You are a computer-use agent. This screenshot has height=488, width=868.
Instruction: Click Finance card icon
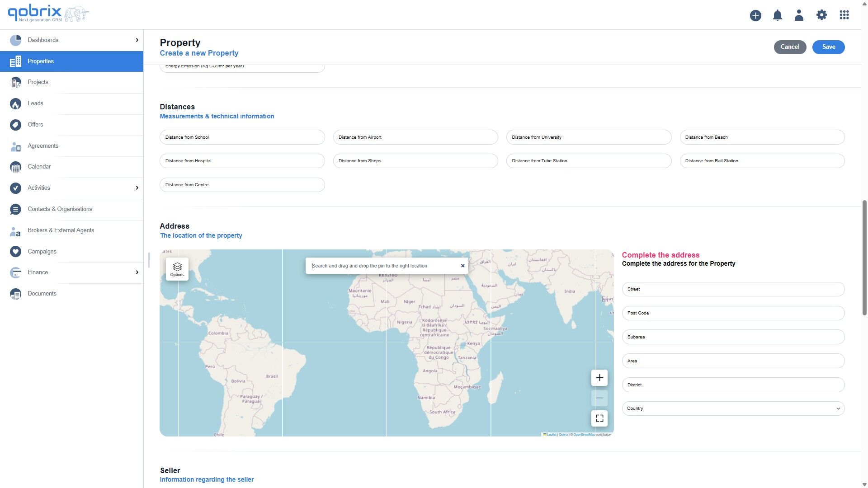[15, 272]
